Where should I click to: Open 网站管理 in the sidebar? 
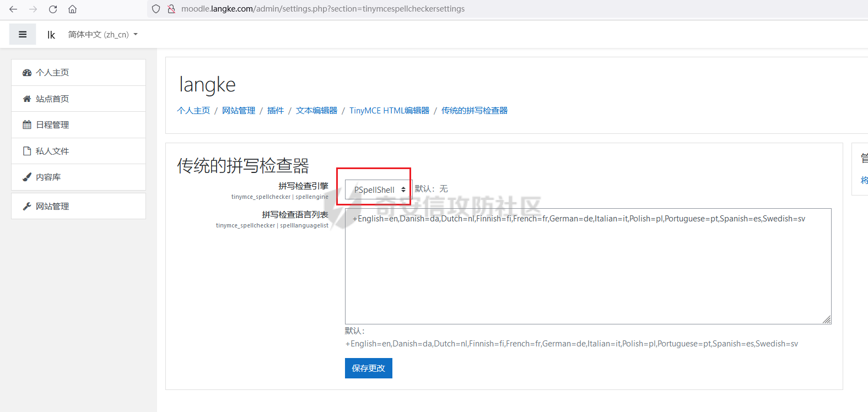coord(52,207)
